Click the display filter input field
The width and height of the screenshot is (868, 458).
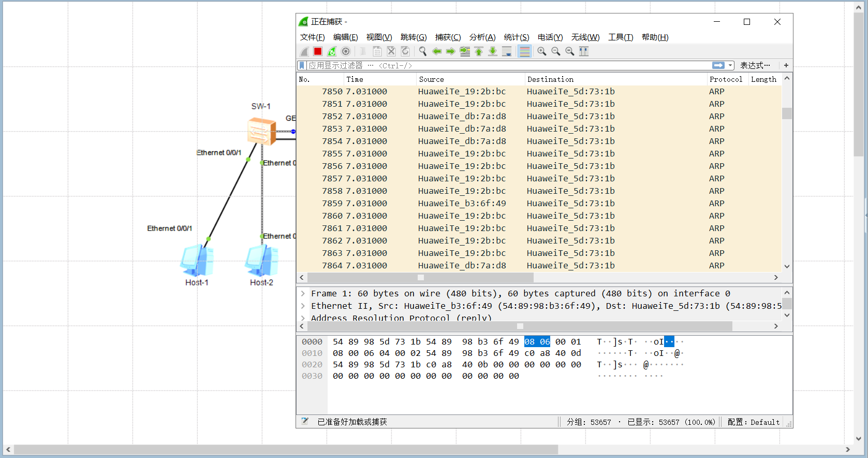point(509,65)
